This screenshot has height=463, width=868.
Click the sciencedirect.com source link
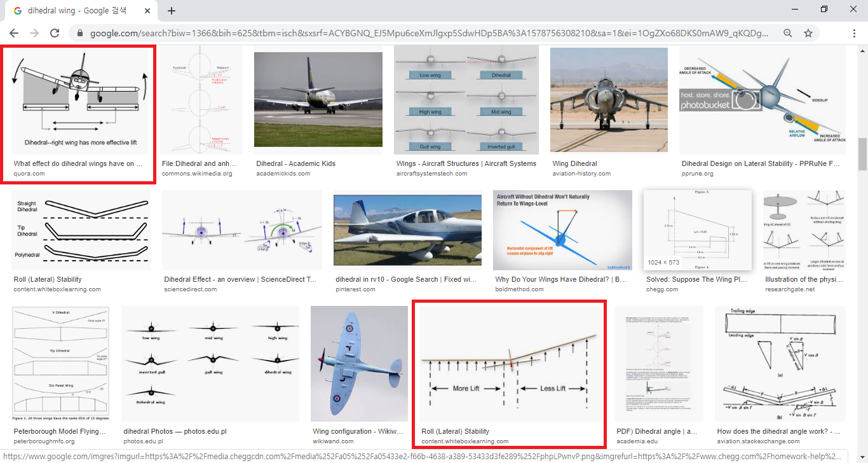(x=190, y=289)
